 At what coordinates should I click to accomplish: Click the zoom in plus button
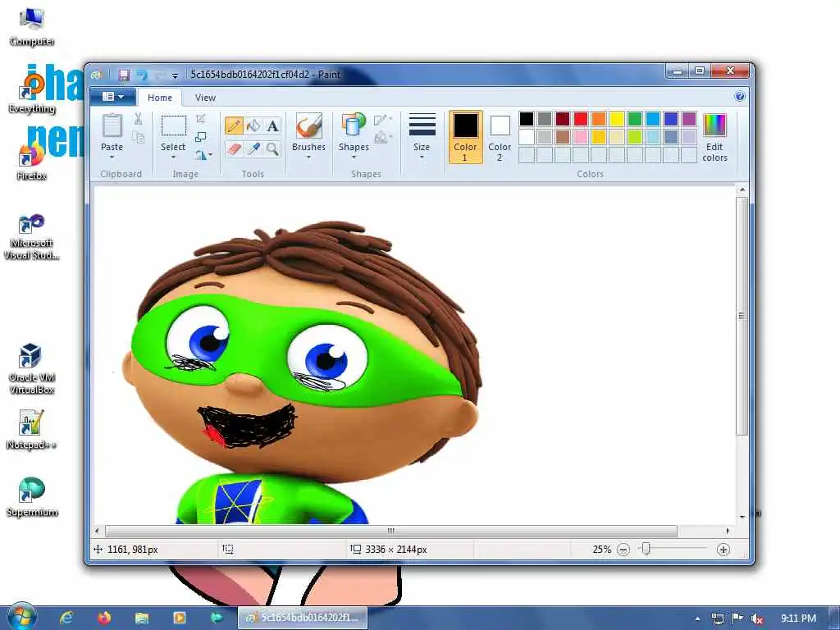tap(724, 550)
